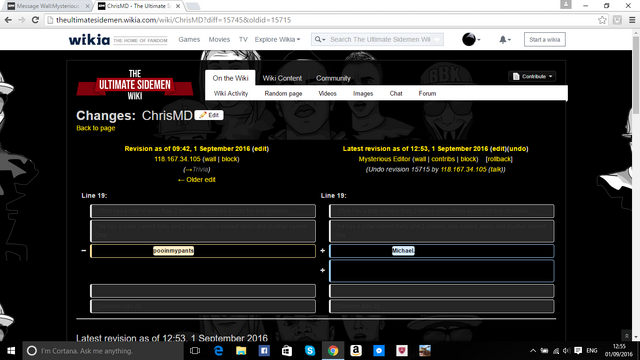Open Amazon app from taskbar

tap(356, 351)
